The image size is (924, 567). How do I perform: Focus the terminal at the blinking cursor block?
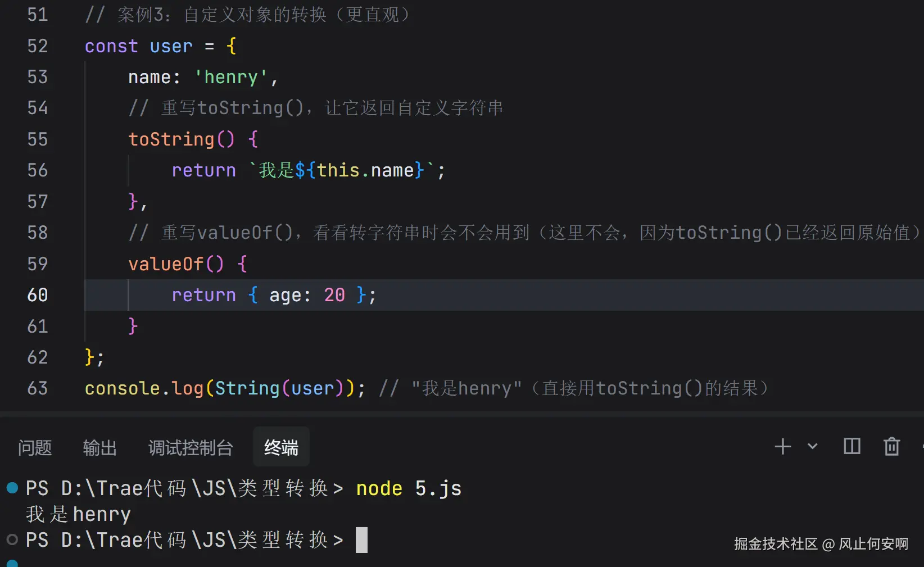361,539
